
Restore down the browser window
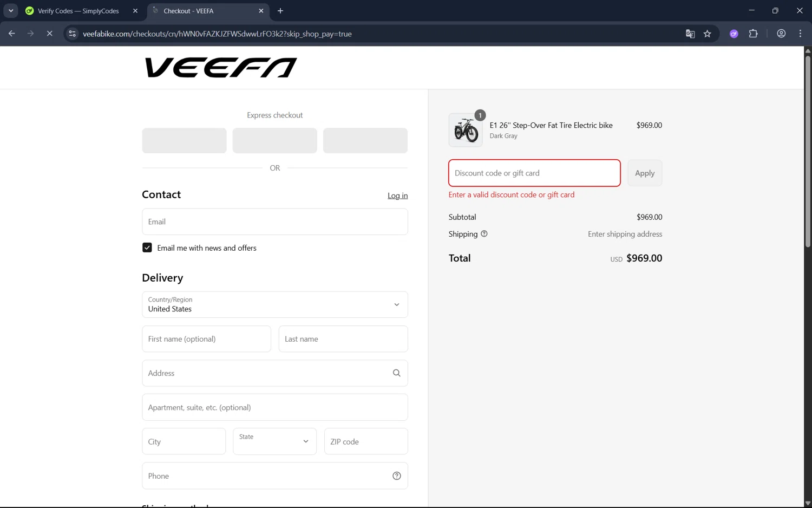pos(775,10)
